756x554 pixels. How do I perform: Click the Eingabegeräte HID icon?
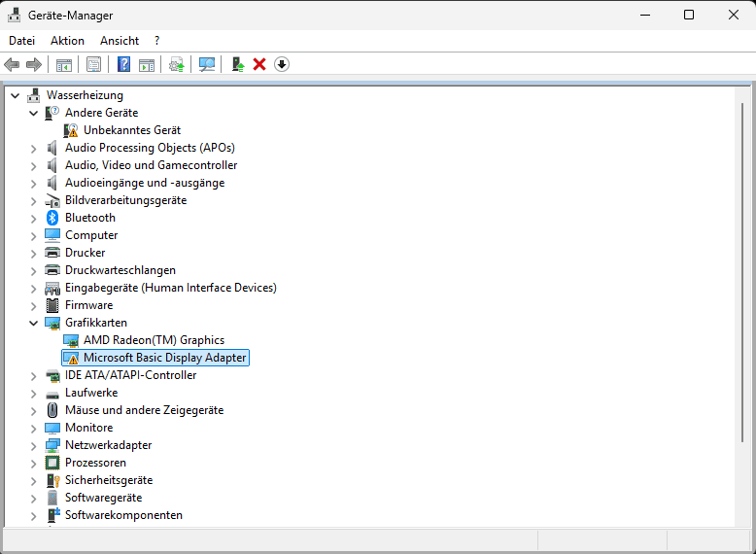(x=52, y=288)
